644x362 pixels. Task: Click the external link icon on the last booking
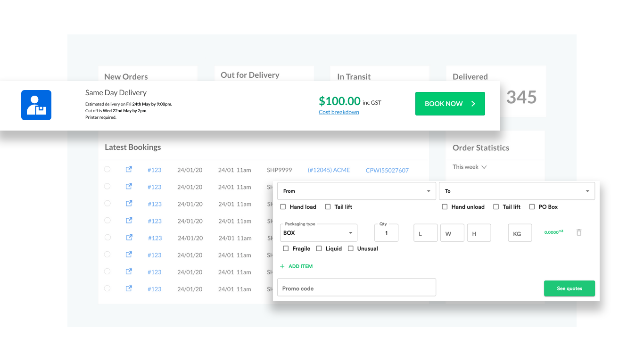click(129, 288)
